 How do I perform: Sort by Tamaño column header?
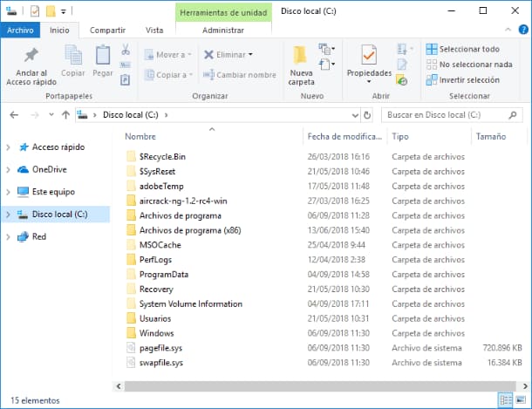click(491, 136)
